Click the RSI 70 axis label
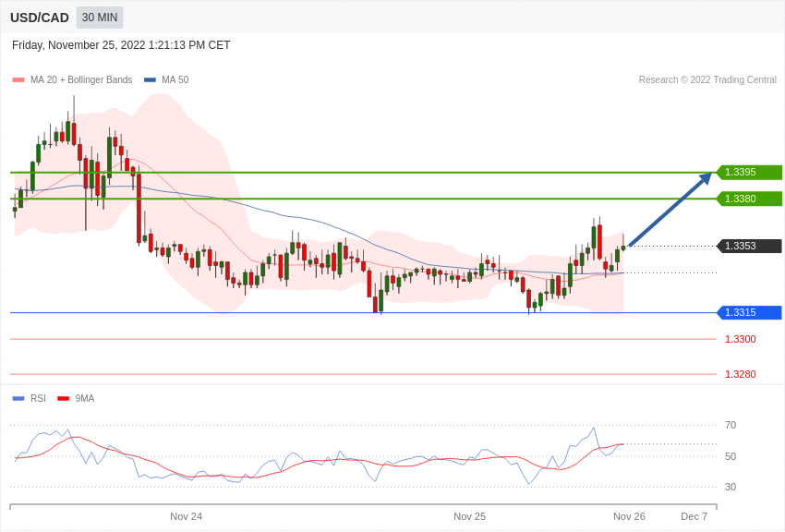 pyautogui.click(x=731, y=426)
